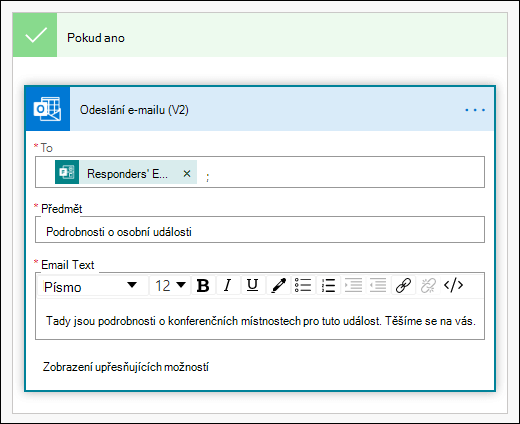Click the remove link icon
This screenshot has width=520, height=424.
pyautogui.click(x=428, y=285)
